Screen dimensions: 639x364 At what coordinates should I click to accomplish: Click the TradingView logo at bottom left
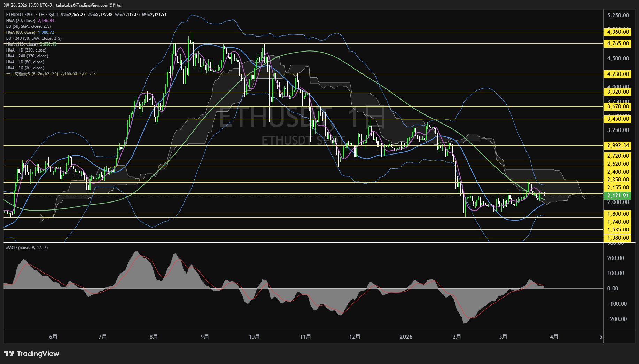click(32, 354)
